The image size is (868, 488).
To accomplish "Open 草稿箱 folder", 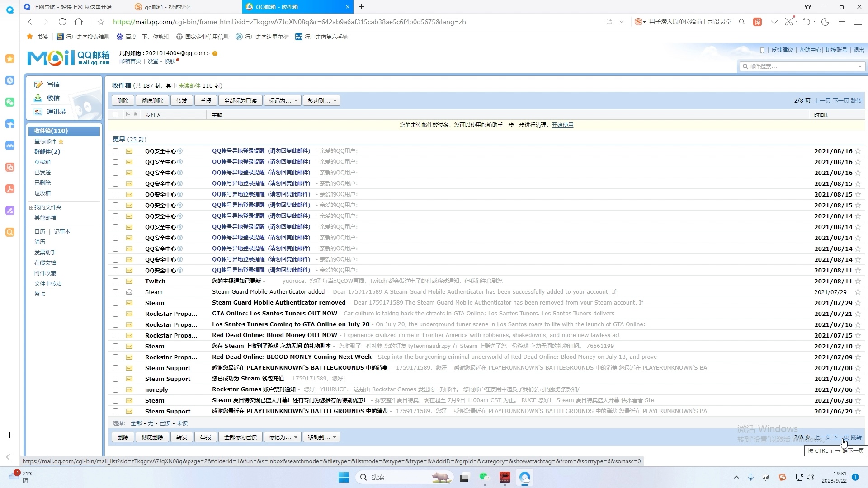I will [x=42, y=162].
